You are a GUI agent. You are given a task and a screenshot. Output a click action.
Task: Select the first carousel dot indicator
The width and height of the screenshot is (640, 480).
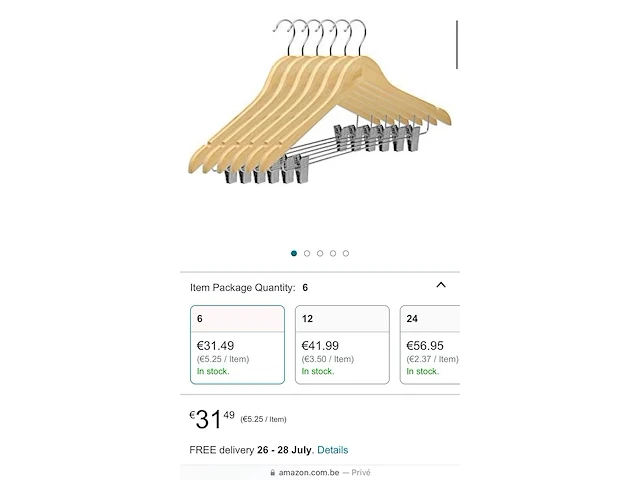pyautogui.click(x=294, y=253)
